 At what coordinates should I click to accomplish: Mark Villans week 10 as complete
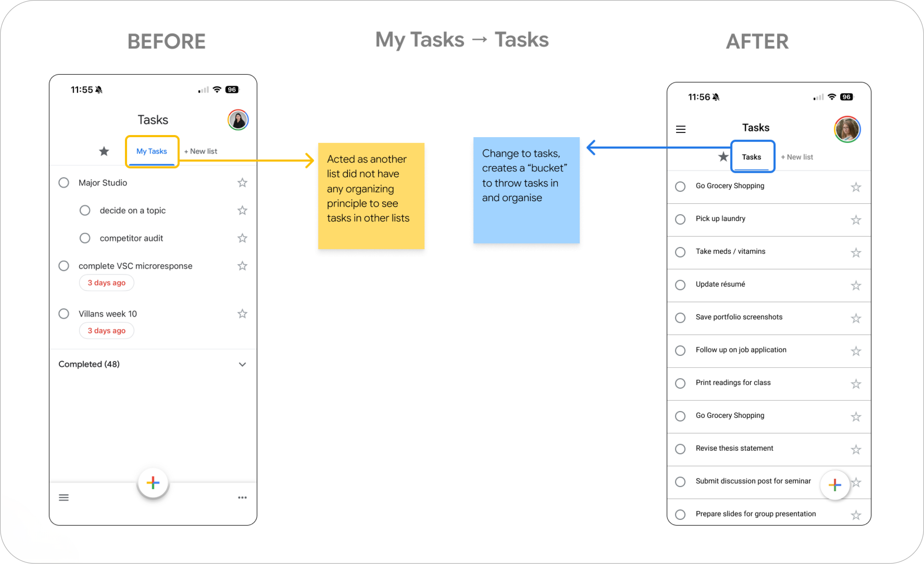(x=64, y=314)
